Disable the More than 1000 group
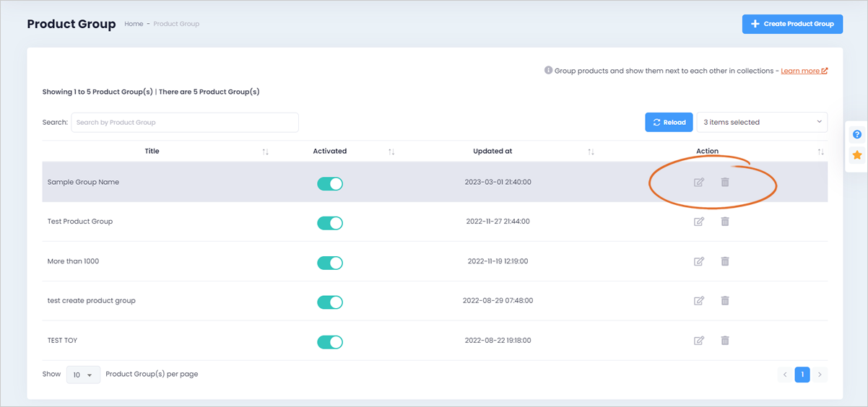Image resolution: width=868 pixels, height=407 pixels. click(x=330, y=263)
